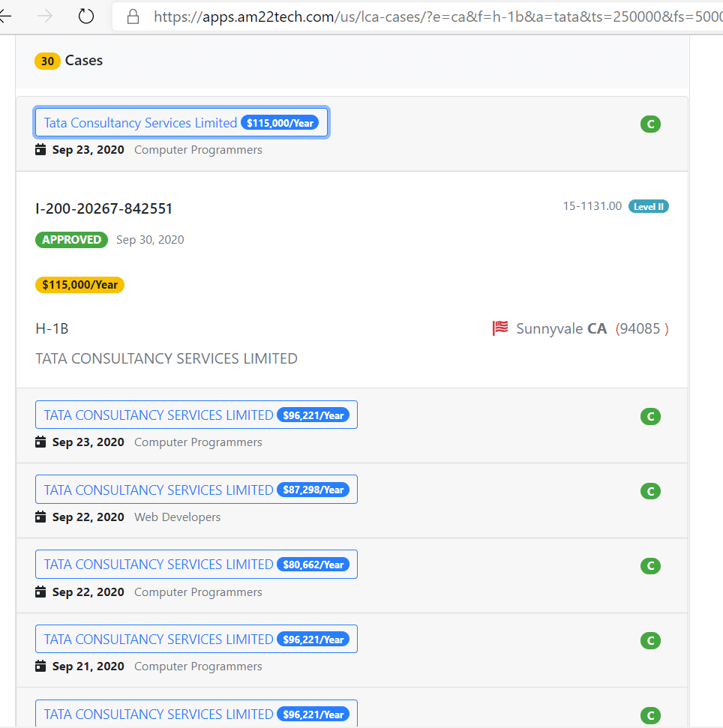Click the yellow $115,000/Year salary badge
Screen dimensions: 723x728
(79, 285)
